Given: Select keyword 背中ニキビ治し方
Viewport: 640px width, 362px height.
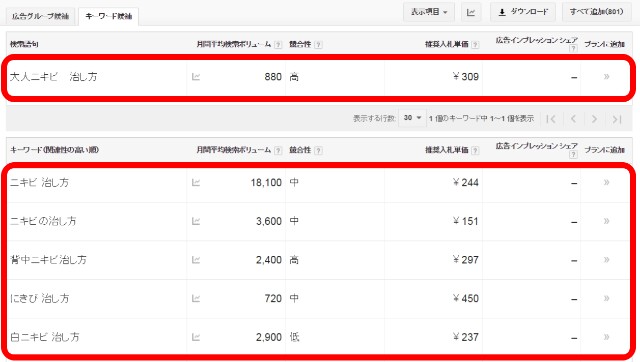Looking at the screenshot, I should coord(48,260).
